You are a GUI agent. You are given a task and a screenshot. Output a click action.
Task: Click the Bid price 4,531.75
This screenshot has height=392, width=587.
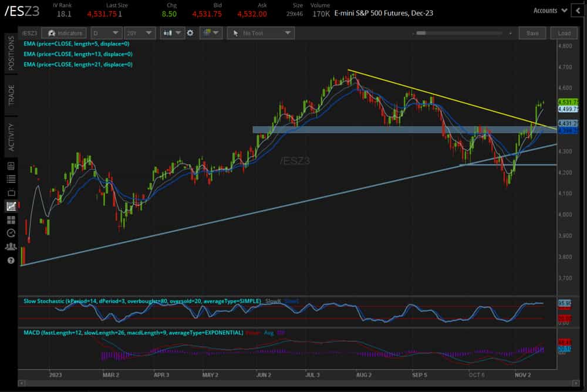[207, 14]
